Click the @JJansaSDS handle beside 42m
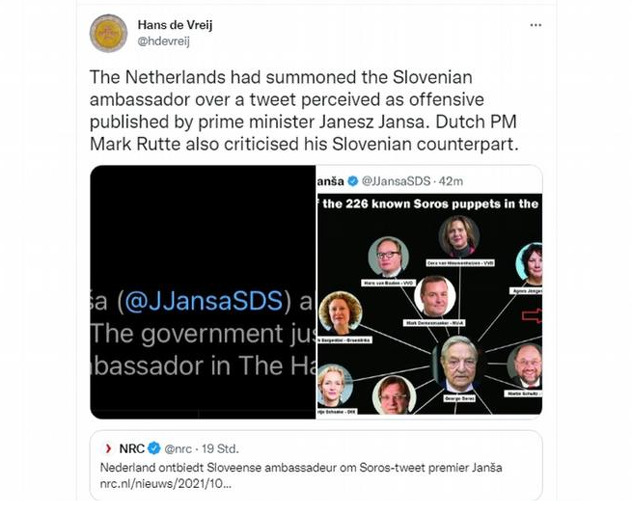This screenshot has height=514, width=632. coord(396,181)
